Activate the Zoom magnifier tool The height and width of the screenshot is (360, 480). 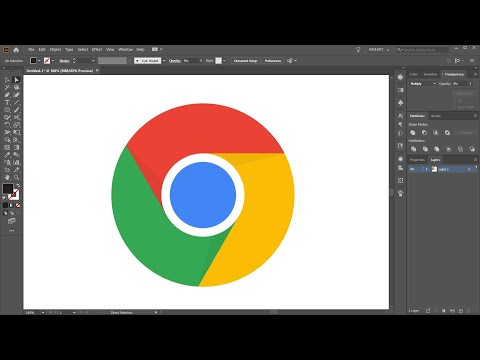tap(16, 177)
